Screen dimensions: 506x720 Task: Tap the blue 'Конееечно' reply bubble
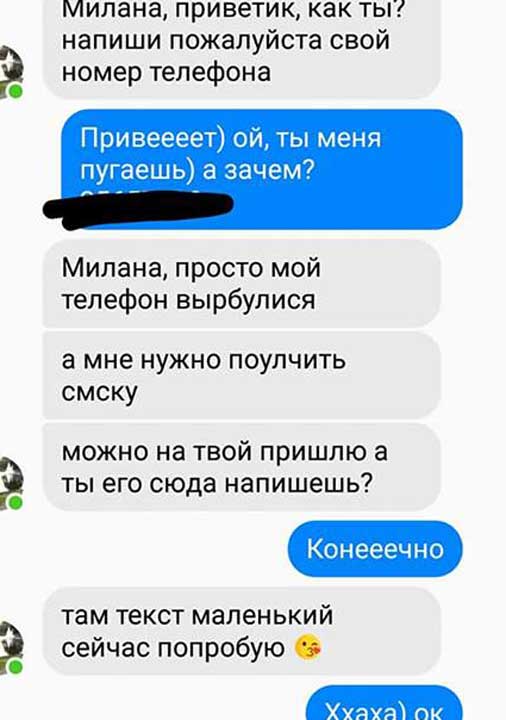(x=375, y=548)
